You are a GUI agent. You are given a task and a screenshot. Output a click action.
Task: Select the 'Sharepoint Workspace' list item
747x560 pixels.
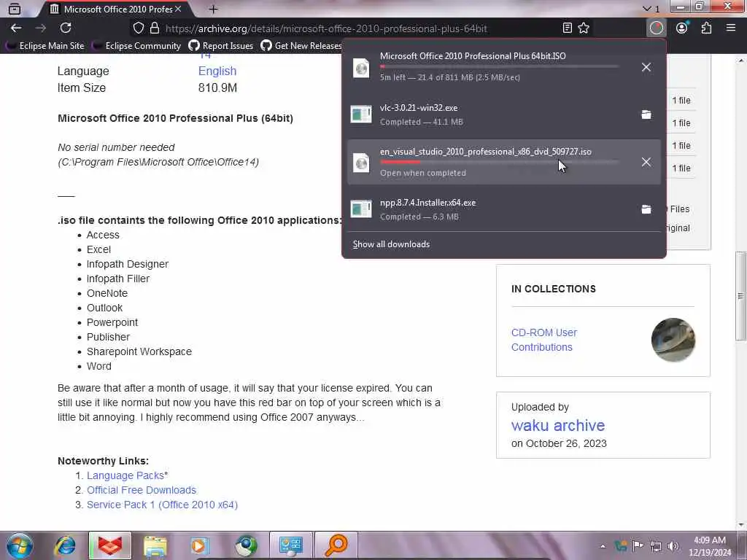pyautogui.click(x=139, y=352)
